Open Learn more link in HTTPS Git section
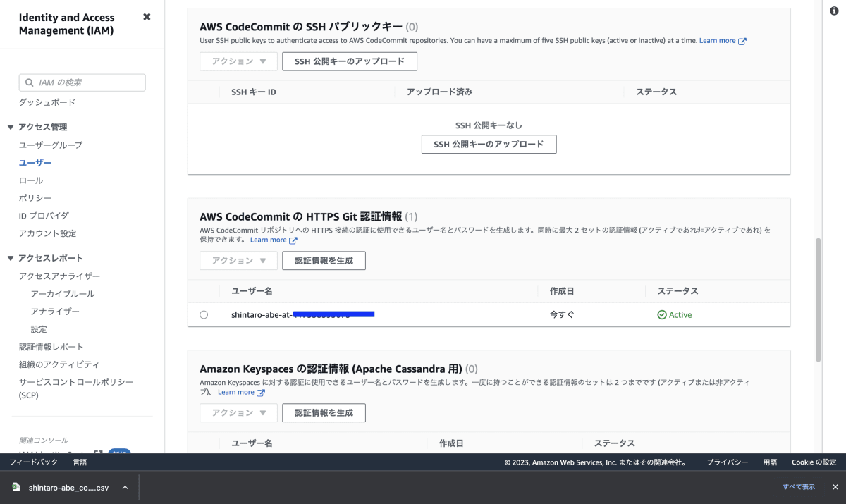This screenshot has height=504, width=846. [x=269, y=240]
